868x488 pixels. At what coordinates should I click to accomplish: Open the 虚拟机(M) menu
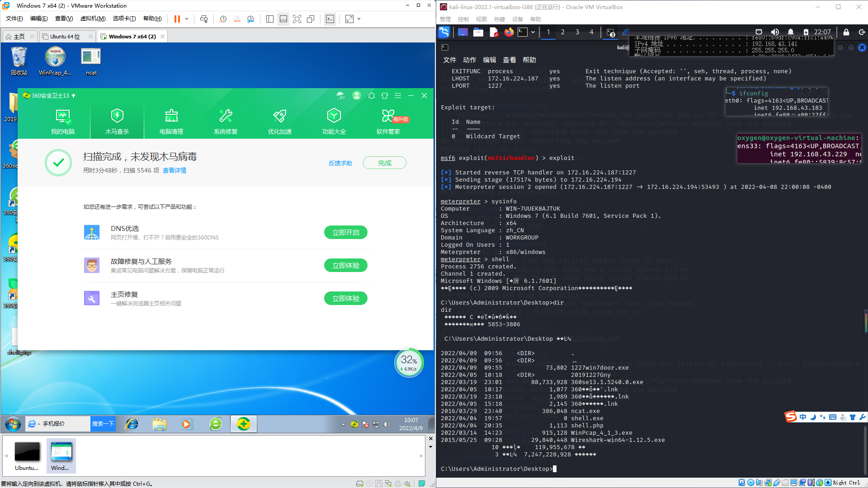point(93,19)
